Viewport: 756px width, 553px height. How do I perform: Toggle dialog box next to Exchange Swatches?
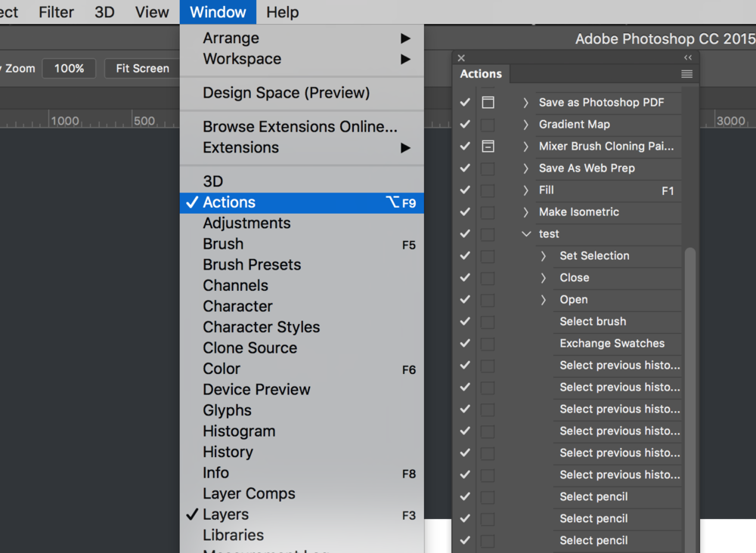click(488, 344)
